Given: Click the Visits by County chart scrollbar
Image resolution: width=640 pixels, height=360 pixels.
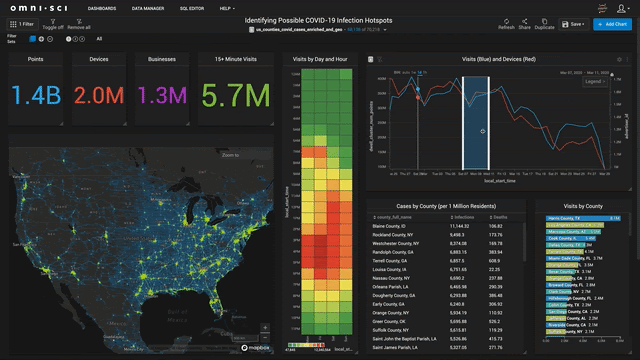Looking at the screenshot, I should pos(629,224).
